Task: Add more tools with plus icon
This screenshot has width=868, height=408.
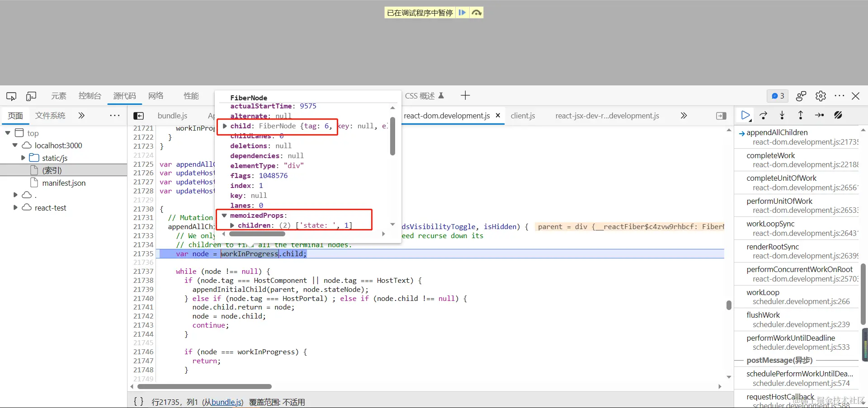Action: (x=465, y=95)
